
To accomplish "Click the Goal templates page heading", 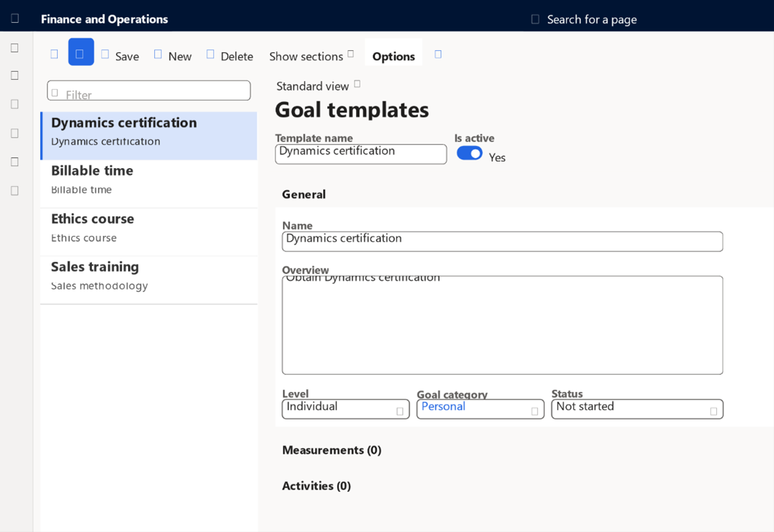I will (351, 110).
